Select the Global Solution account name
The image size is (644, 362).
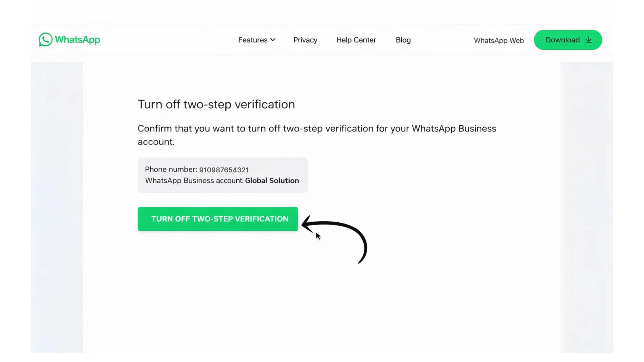[272, 180]
